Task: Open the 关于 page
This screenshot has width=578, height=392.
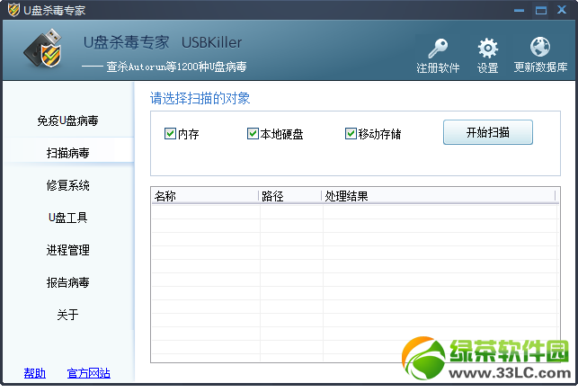Action: tap(67, 315)
